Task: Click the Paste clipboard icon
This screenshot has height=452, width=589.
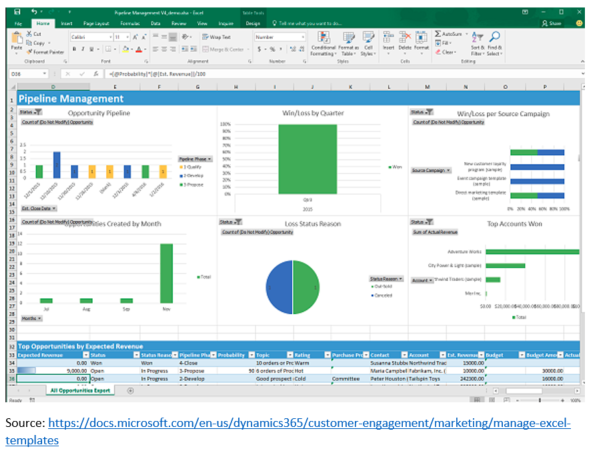Action: [17, 38]
